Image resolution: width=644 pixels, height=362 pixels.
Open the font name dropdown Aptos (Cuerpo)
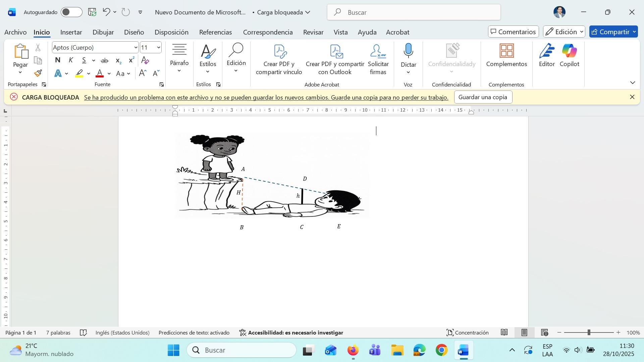[x=136, y=48]
